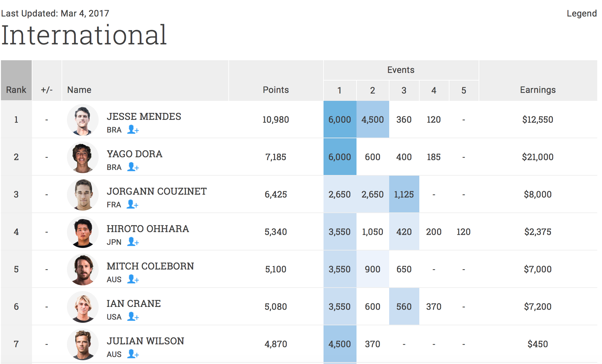Click Julian Wilson's 4,500 event result

[339, 344]
